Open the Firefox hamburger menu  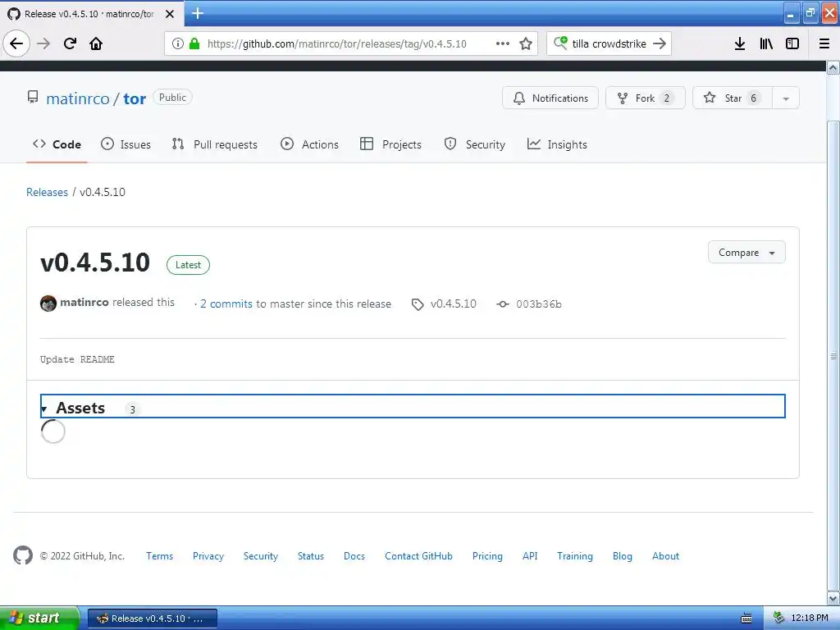tap(824, 43)
